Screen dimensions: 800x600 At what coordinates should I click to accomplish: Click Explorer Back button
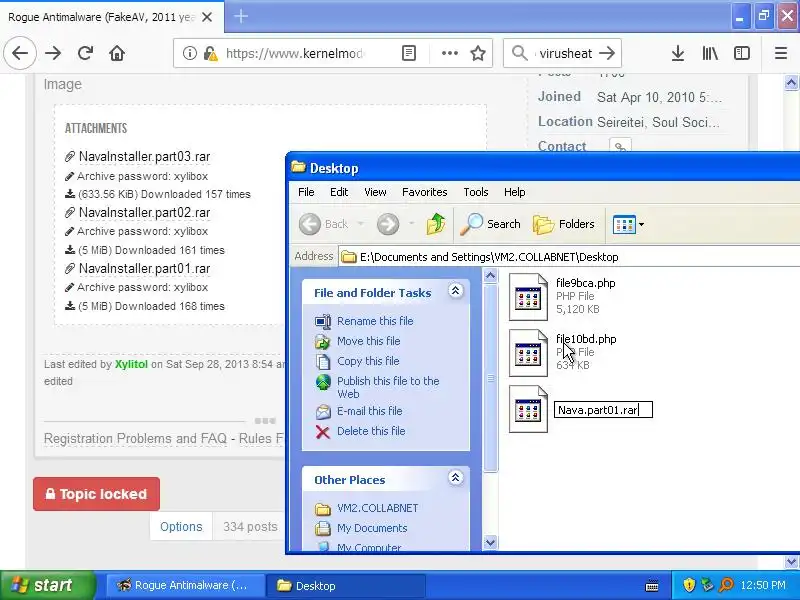pyautogui.click(x=323, y=224)
